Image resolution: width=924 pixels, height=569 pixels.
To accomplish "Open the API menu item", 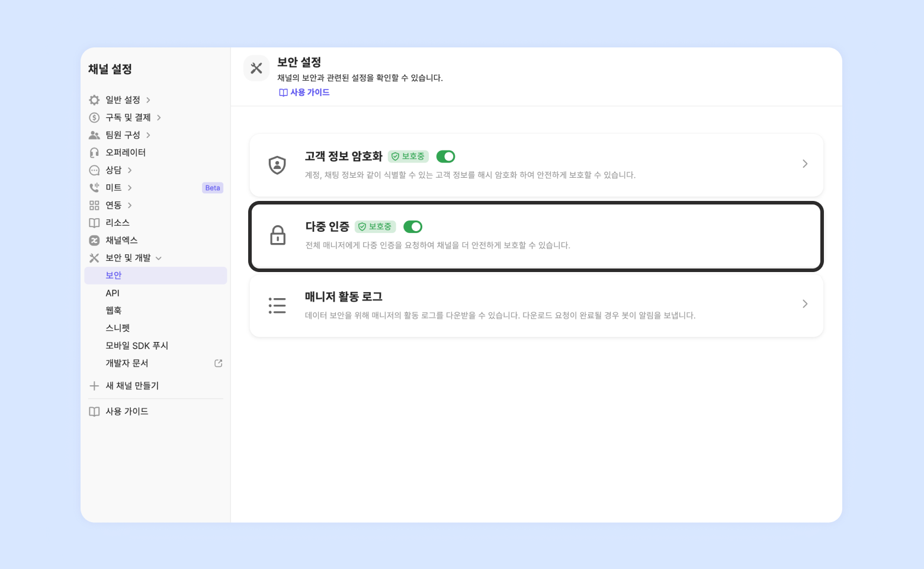I will click(113, 293).
